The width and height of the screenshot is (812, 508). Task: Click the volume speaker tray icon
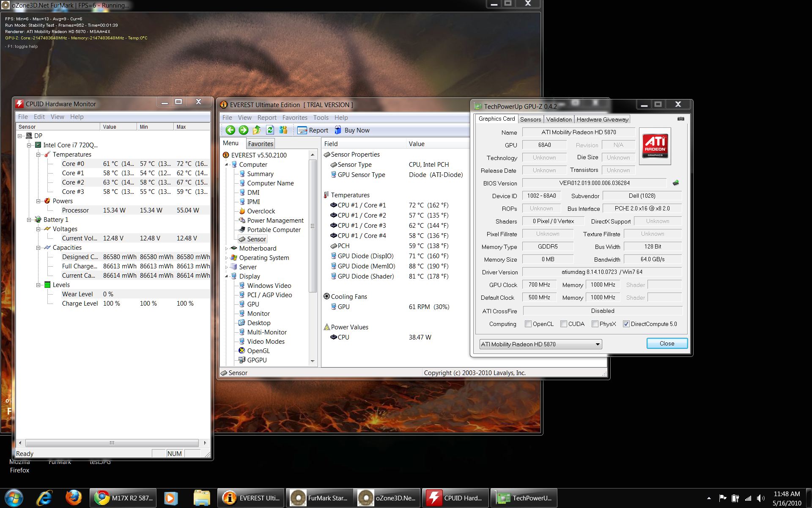click(760, 498)
